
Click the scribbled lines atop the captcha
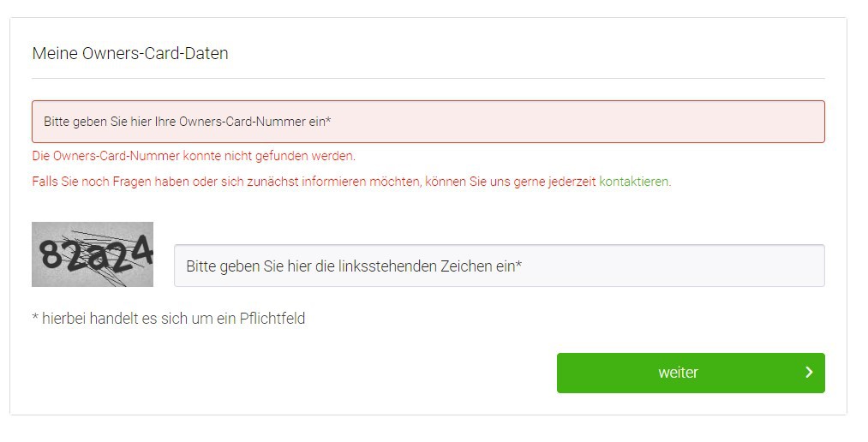click(96, 236)
